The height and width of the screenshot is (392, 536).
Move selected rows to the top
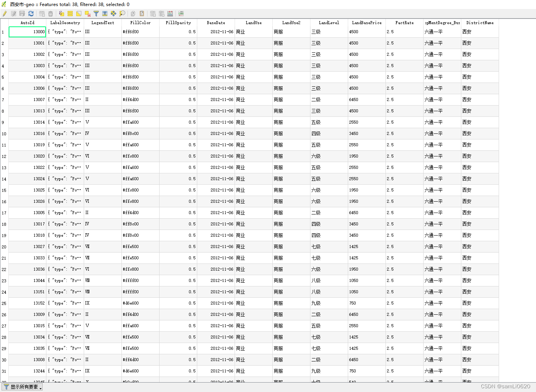click(x=105, y=14)
